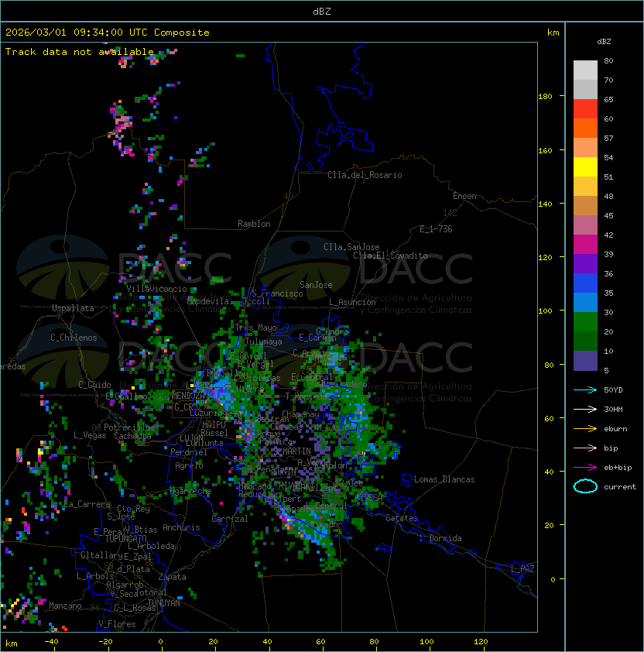
Task: Click the 'L_Asuncion' map label
Action: (352, 302)
